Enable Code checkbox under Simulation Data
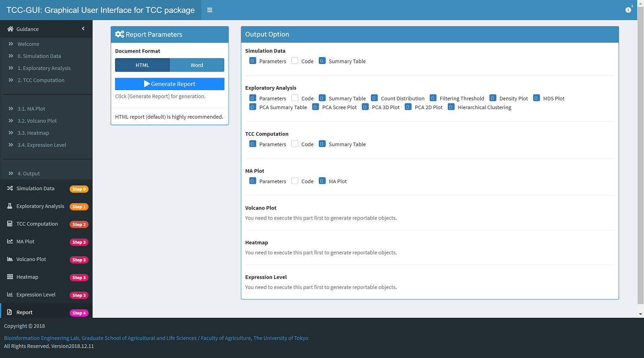The height and width of the screenshot is (358, 644). [295, 61]
